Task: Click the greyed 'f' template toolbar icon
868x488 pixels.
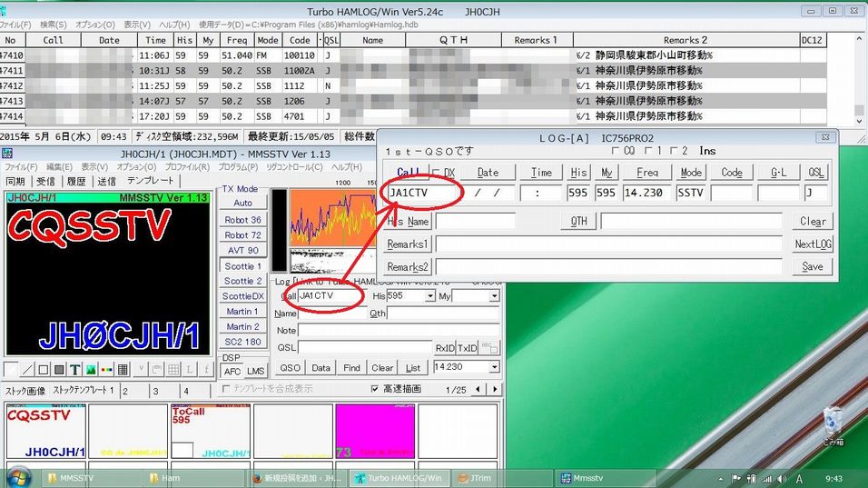Action: [206, 370]
